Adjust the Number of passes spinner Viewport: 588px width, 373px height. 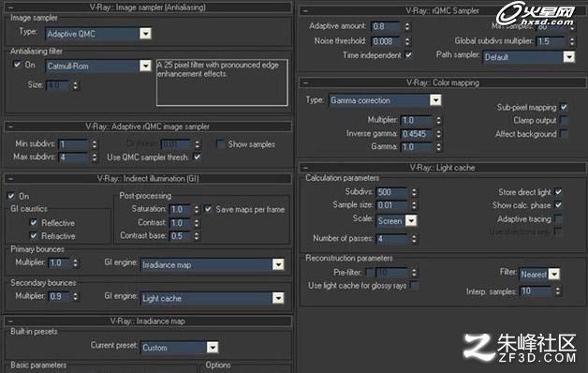[x=414, y=239]
